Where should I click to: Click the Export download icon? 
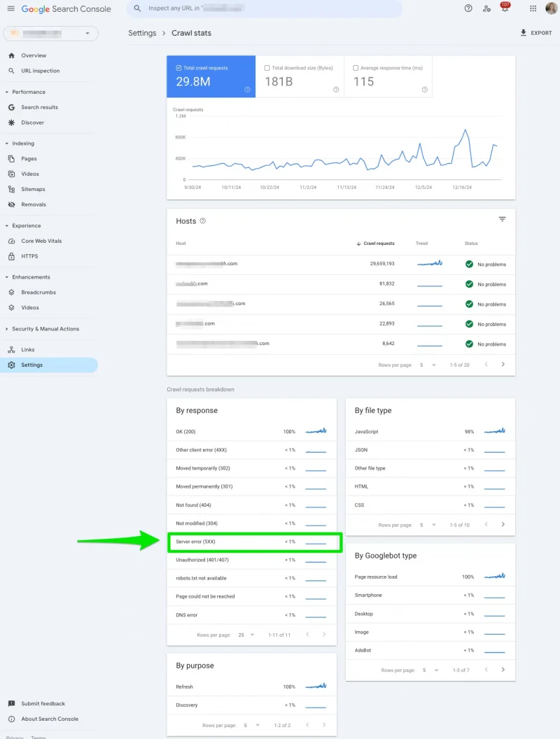pyautogui.click(x=523, y=32)
